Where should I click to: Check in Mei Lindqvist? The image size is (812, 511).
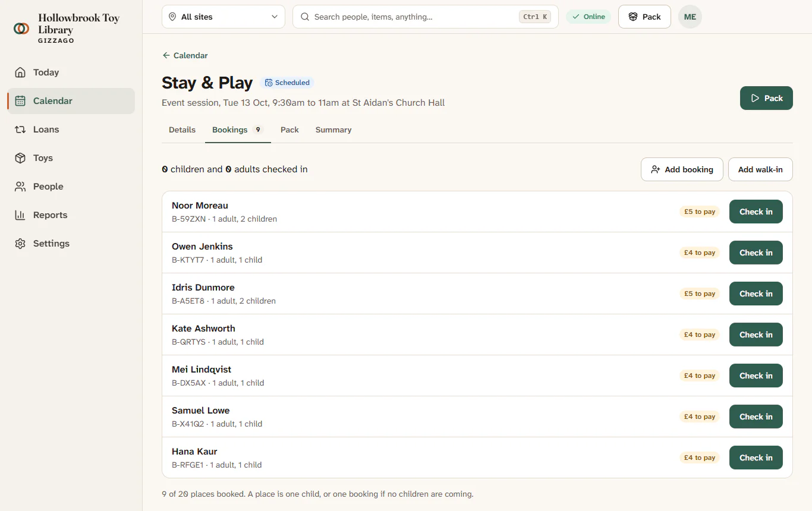point(756,376)
